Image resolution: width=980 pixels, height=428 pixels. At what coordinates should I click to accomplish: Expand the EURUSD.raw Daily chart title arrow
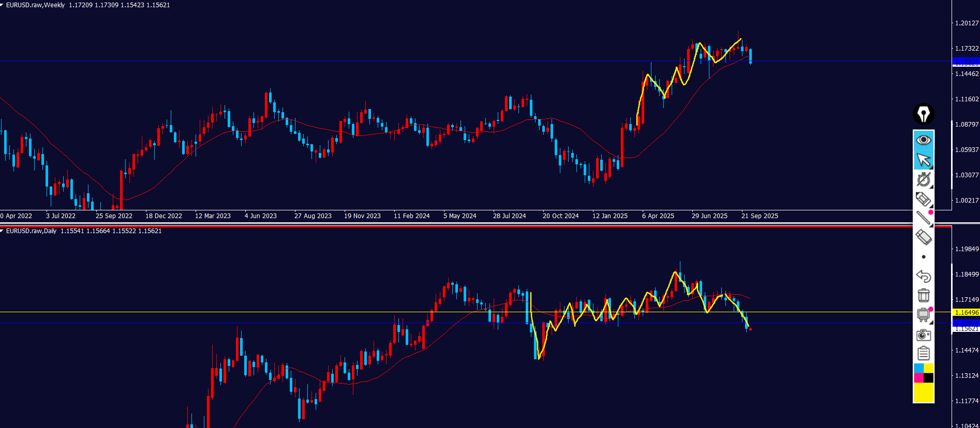pos(2,231)
